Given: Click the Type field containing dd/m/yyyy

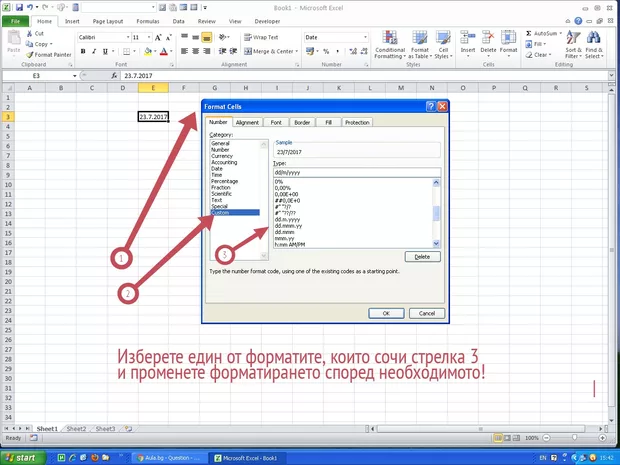Looking at the screenshot, I should point(355,172).
